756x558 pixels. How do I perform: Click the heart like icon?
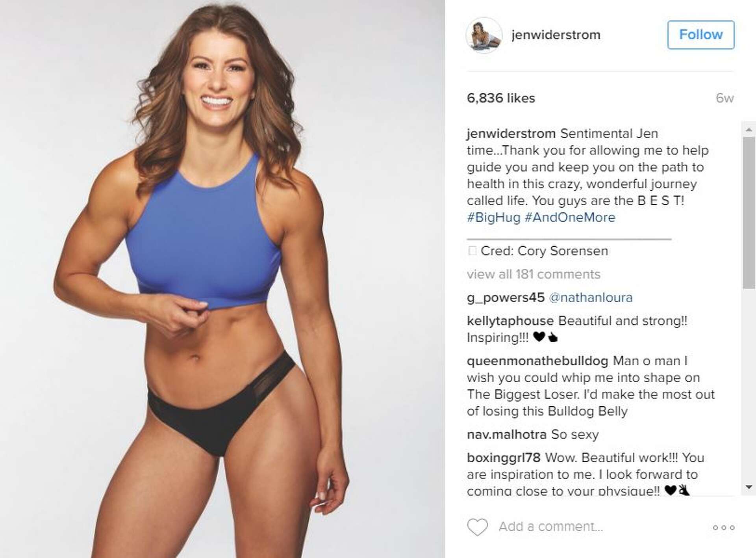coord(477,527)
